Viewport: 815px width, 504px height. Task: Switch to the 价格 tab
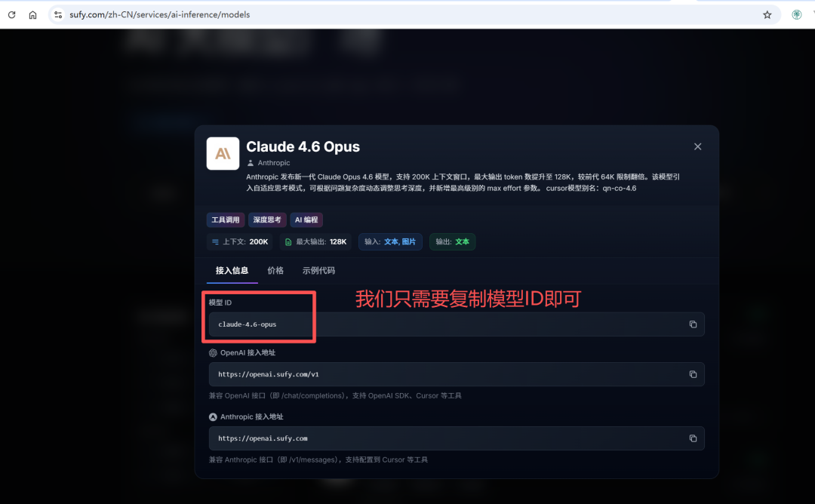point(275,270)
